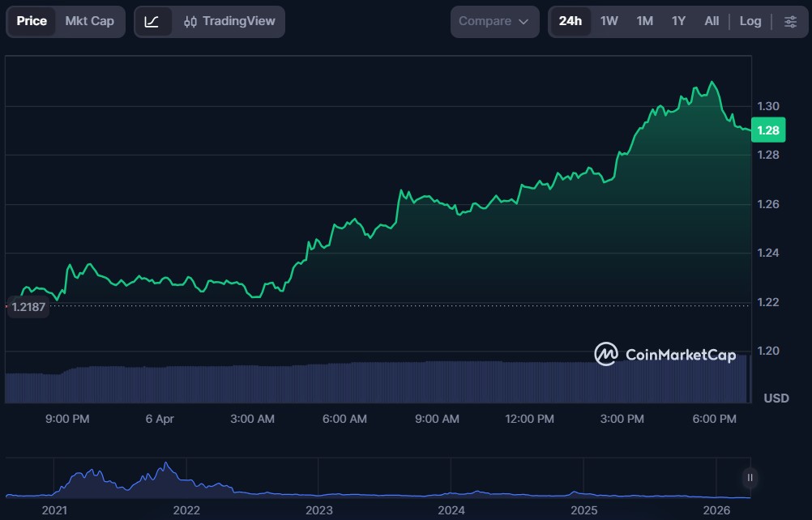Click the pause-style handle on the mini timeline
Image resolution: width=812 pixels, height=520 pixels.
[x=750, y=478]
